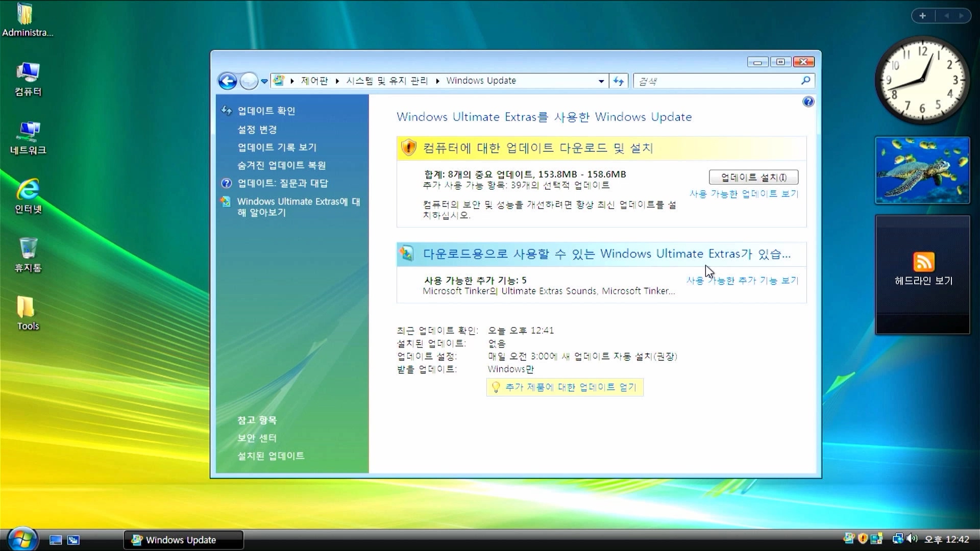
Task: Click the refresh button beside address bar
Action: (x=619, y=81)
